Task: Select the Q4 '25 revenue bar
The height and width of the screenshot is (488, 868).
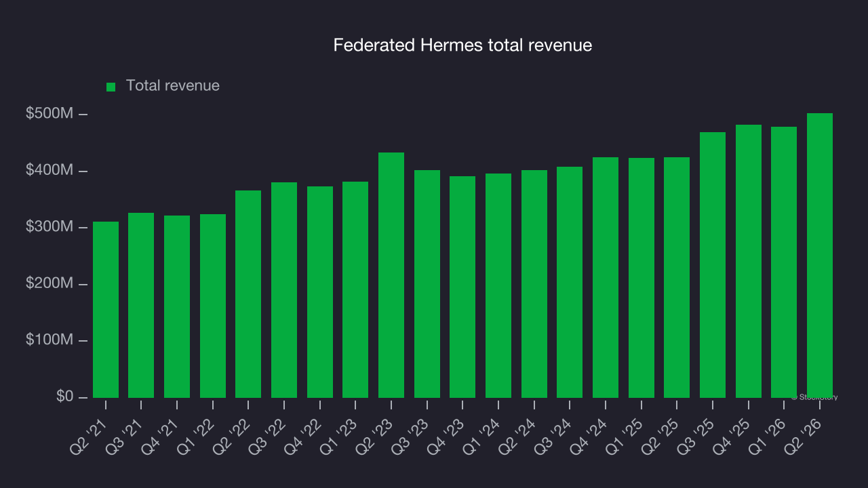Action: 749,261
